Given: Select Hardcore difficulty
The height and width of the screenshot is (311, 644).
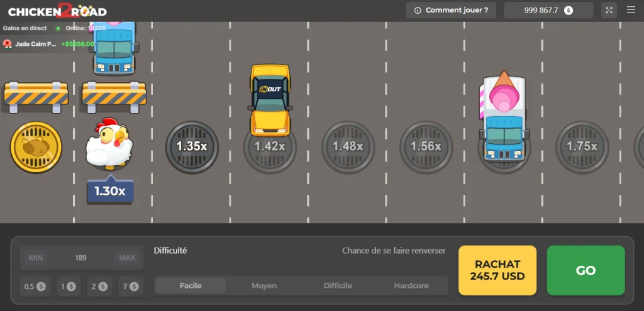Looking at the screenshot, I should tap(411, 286).
